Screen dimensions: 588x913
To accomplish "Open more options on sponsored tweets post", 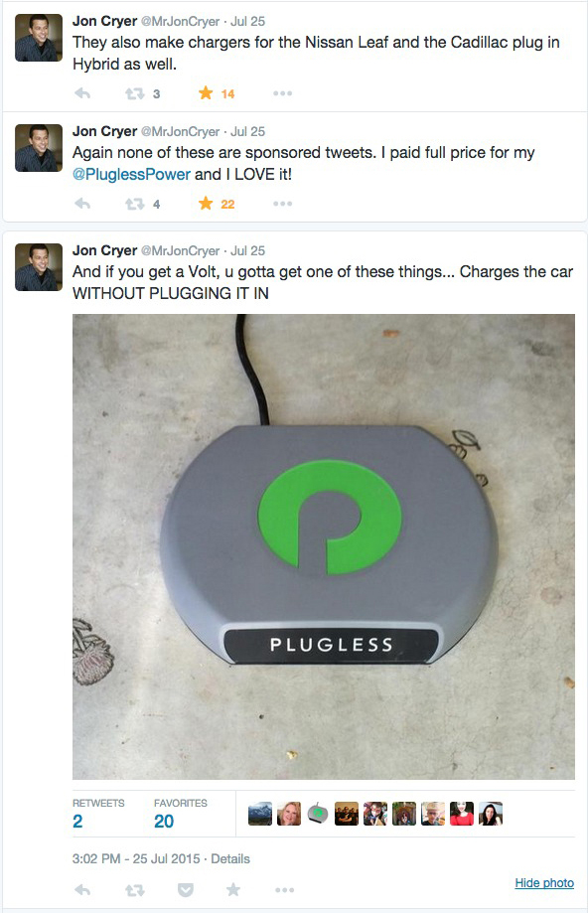I will (282, 204).
